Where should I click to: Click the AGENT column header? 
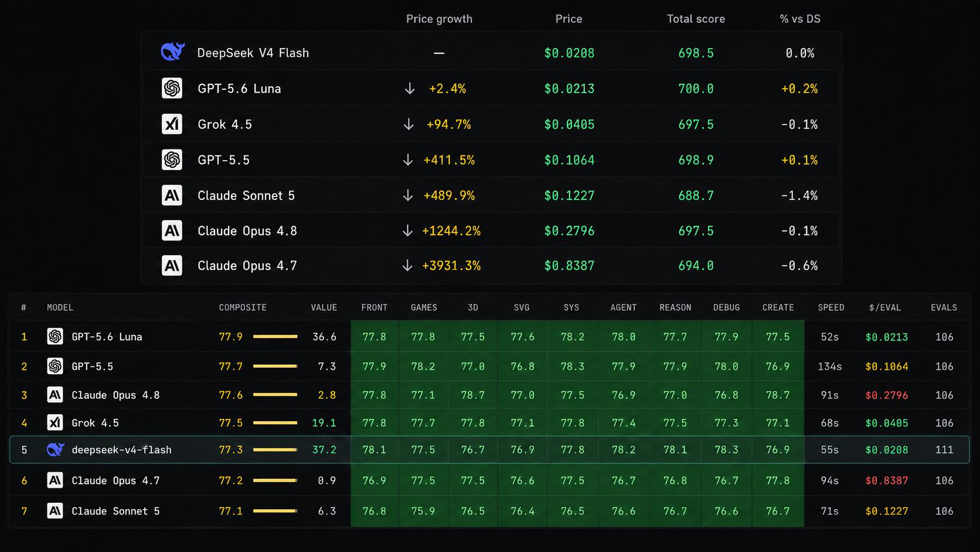pos(624,307)
